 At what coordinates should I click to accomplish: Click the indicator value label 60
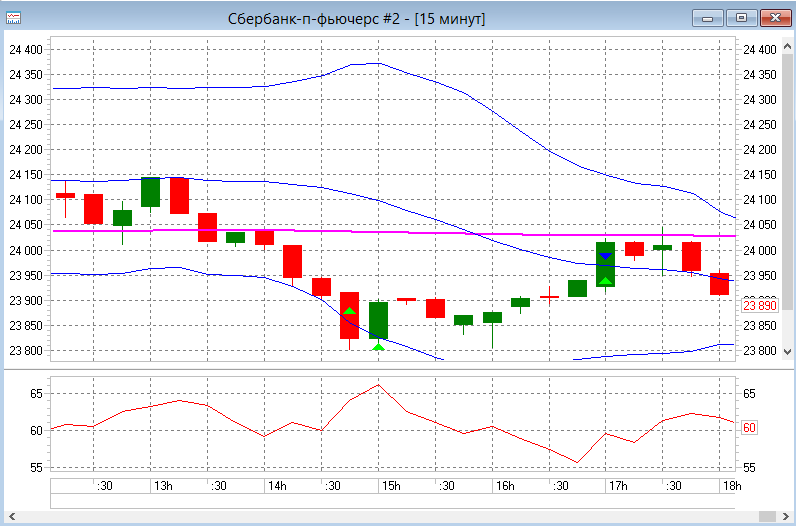(x=749, y=428)
